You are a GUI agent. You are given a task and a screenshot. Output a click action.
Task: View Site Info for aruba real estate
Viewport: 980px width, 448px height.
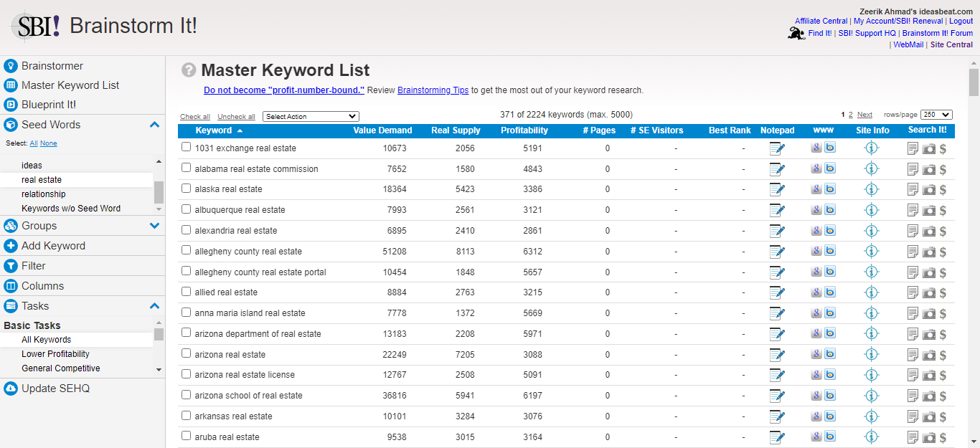click(x=872, y=437)
